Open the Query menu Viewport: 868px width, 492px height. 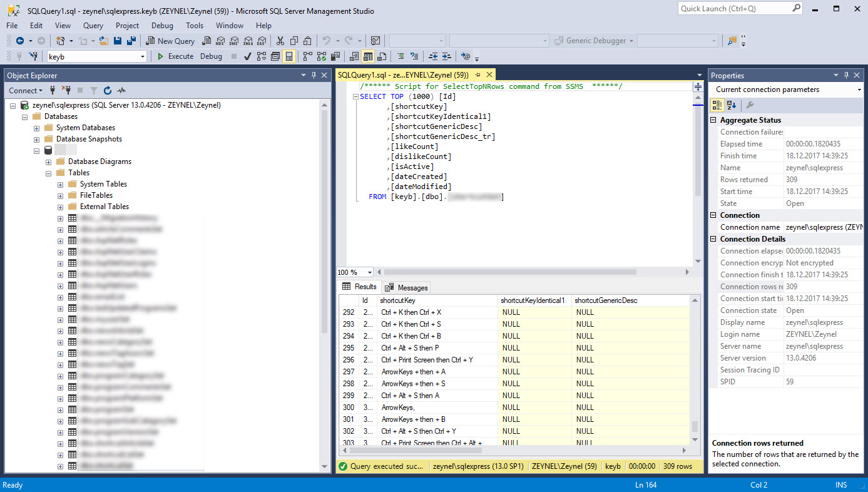(93, 26)
